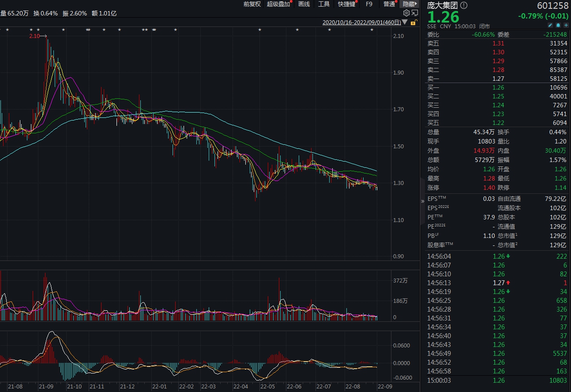Image resolution: width=571 pixels, height=392 pixels.
Task: Select 买四 bid price 1.23
Action: (498, 114)
